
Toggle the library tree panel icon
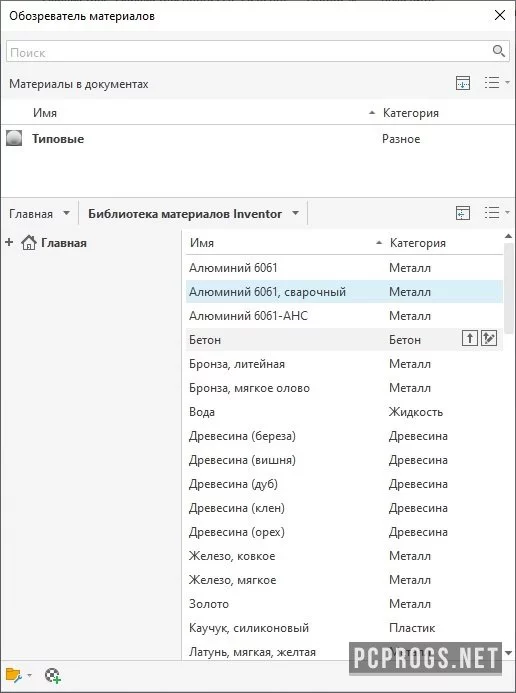coord(463,213)
